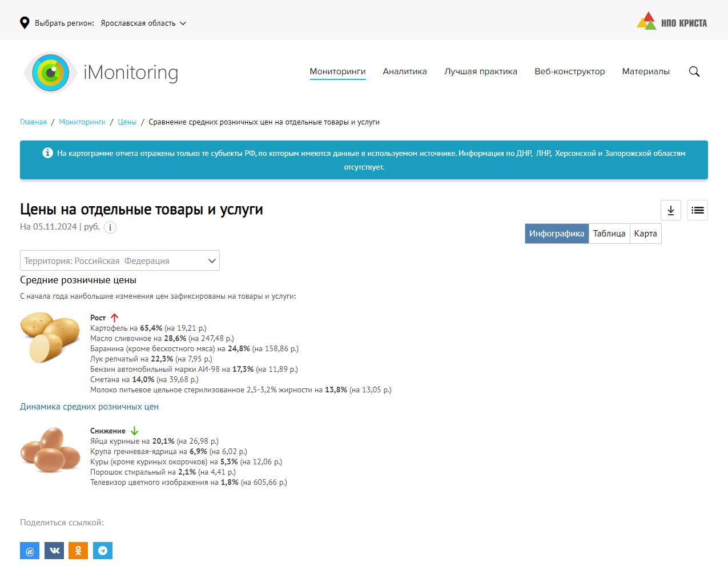Switch to Таблица view
728x578 pixels.
point(609,234)
